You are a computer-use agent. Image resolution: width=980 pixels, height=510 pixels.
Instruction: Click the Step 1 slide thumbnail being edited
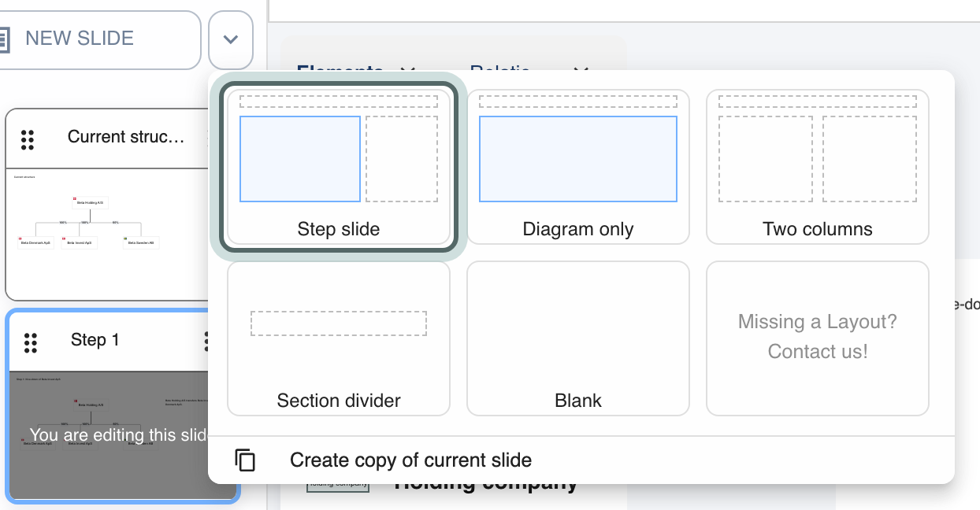pos(122,435)
